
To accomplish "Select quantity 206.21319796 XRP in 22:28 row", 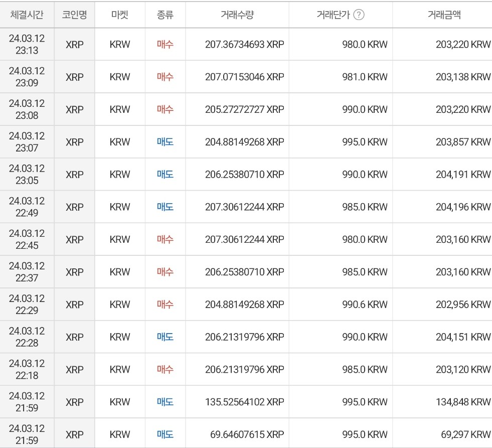I will point(244,337).
